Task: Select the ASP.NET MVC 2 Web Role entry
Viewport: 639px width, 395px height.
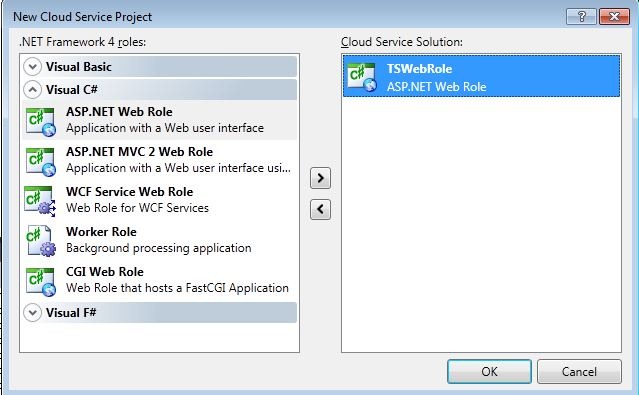Action: [159, 160]
